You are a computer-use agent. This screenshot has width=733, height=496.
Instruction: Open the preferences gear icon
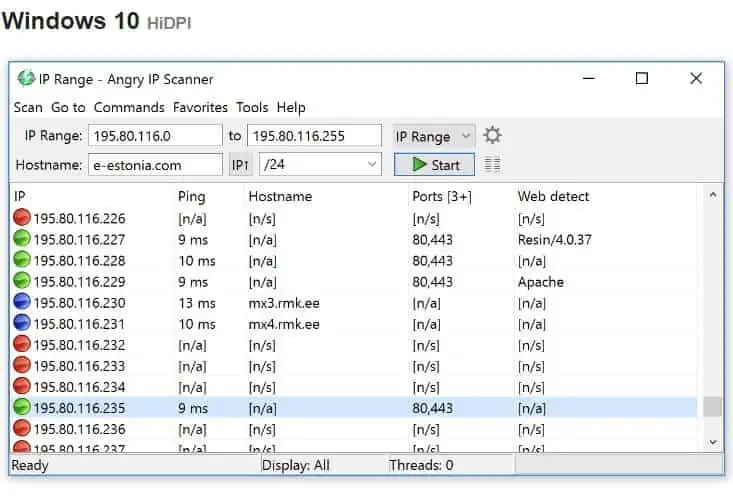click(x=492, y=136)
